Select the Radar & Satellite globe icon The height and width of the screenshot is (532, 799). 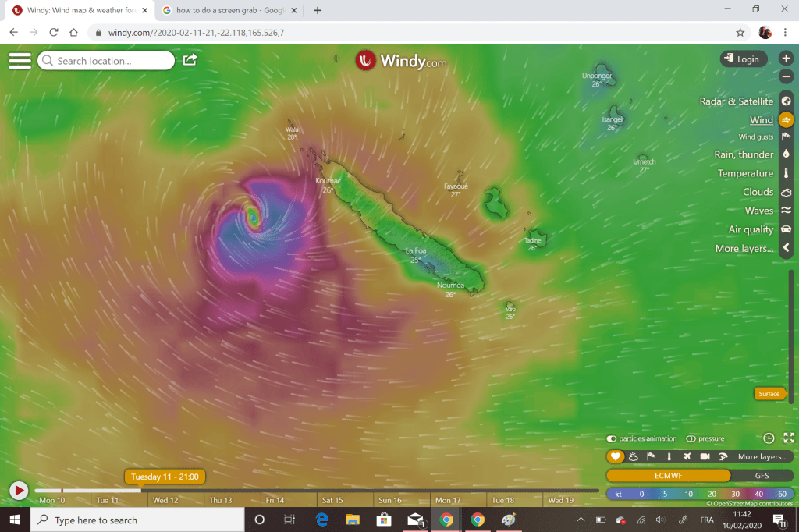(x=786, y=101)
